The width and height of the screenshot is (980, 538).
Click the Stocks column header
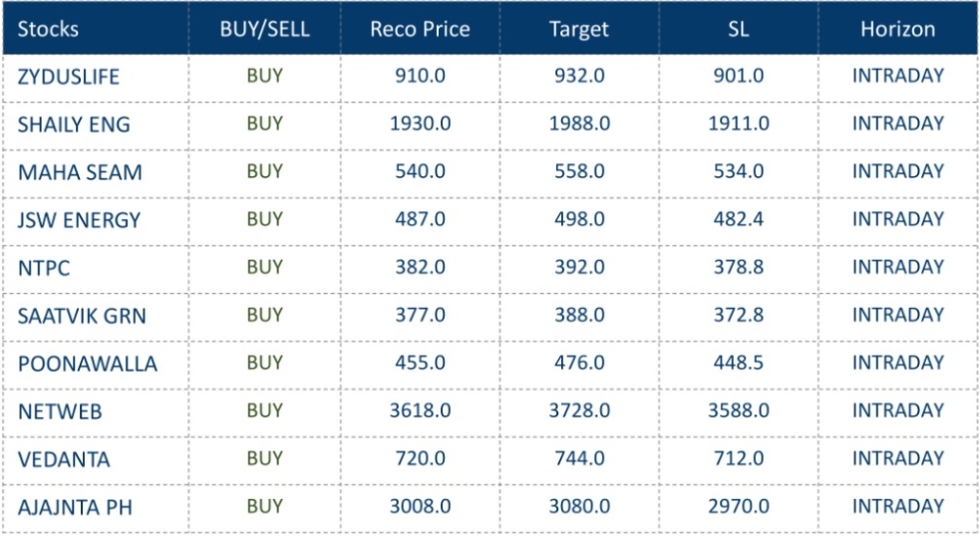pyautogui.click(x=48, y=29)
